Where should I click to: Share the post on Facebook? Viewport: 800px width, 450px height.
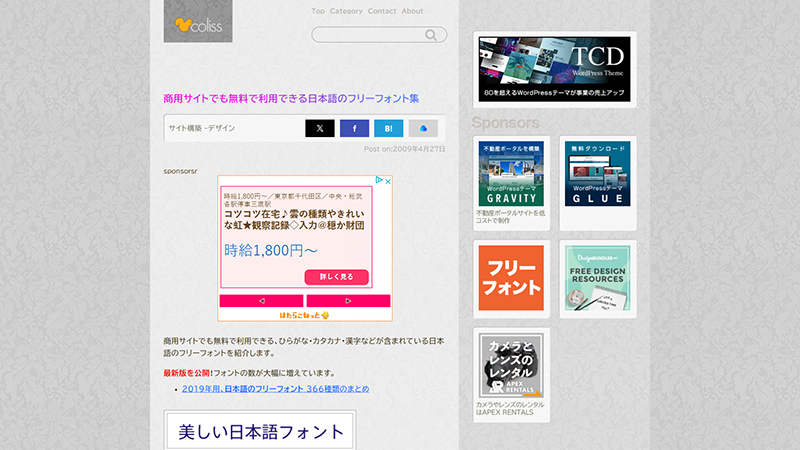pyautogui.click(x=354, y=128)
